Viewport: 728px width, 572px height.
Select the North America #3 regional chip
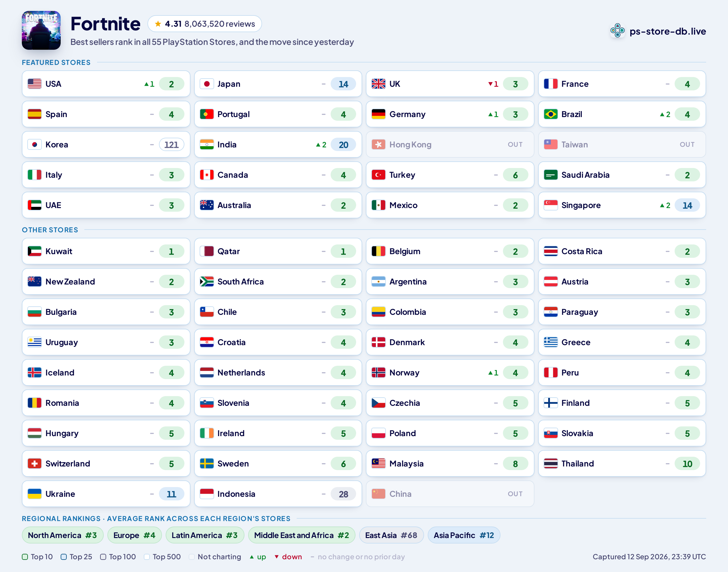click(62, 535)
